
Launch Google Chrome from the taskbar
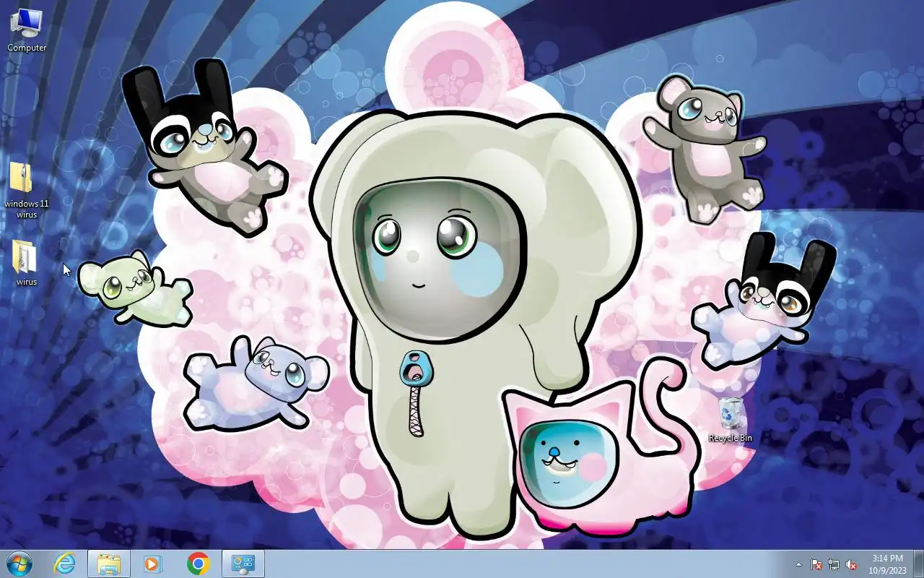click(x=198, y=564)
